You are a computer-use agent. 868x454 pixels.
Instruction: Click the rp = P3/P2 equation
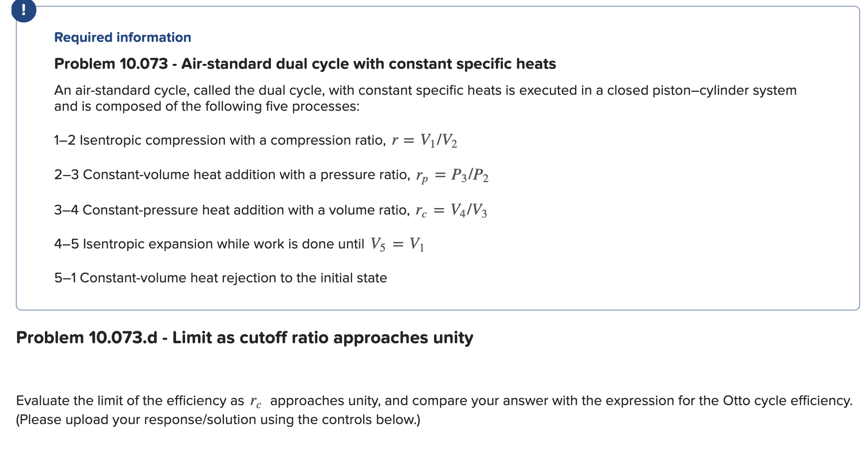[452, 176]
